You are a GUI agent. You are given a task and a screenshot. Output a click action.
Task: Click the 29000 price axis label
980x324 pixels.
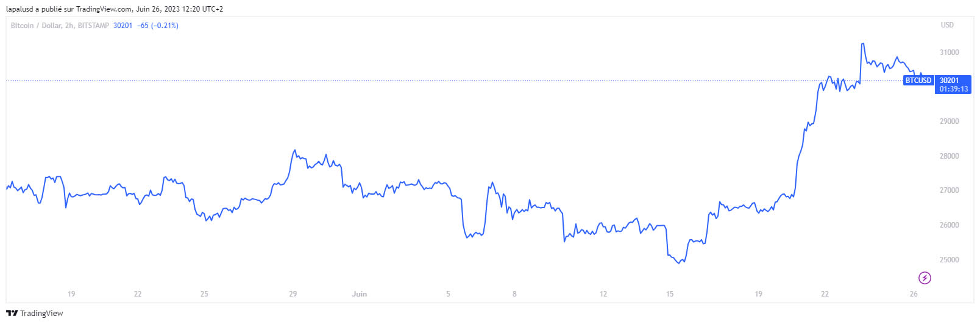[949, 121]
